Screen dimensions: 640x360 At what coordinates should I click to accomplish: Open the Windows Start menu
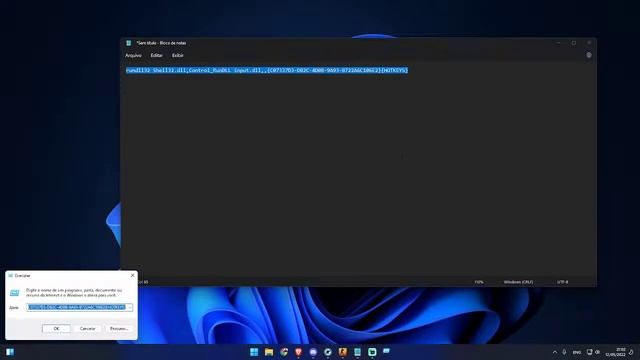click(x=254, y=352)
